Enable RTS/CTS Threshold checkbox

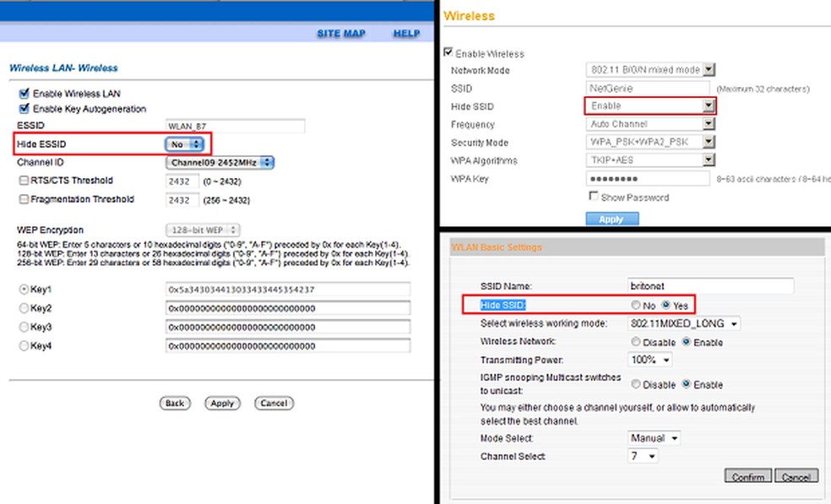[24, 181]
